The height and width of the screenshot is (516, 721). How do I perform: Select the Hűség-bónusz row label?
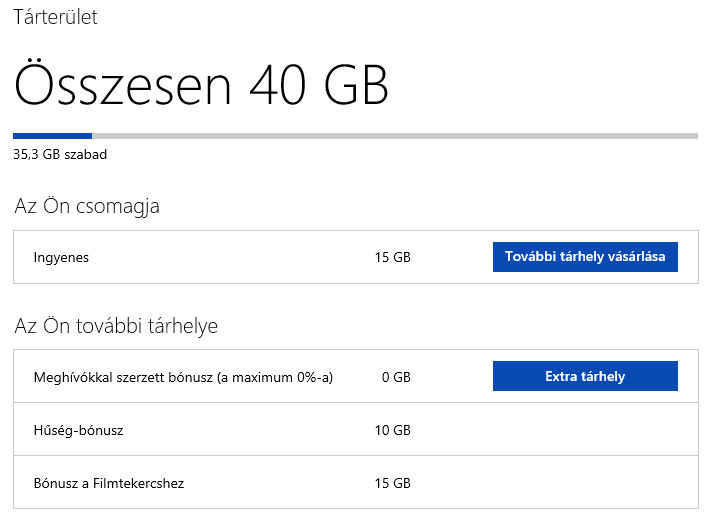(79, 430)
